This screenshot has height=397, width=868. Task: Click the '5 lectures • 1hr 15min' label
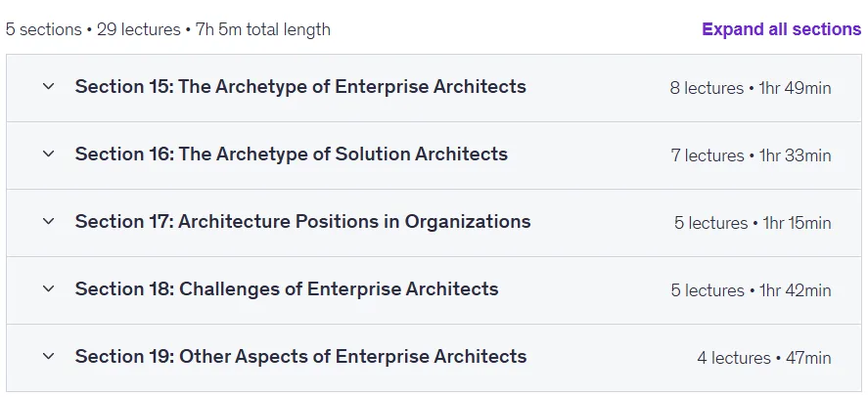753,223
